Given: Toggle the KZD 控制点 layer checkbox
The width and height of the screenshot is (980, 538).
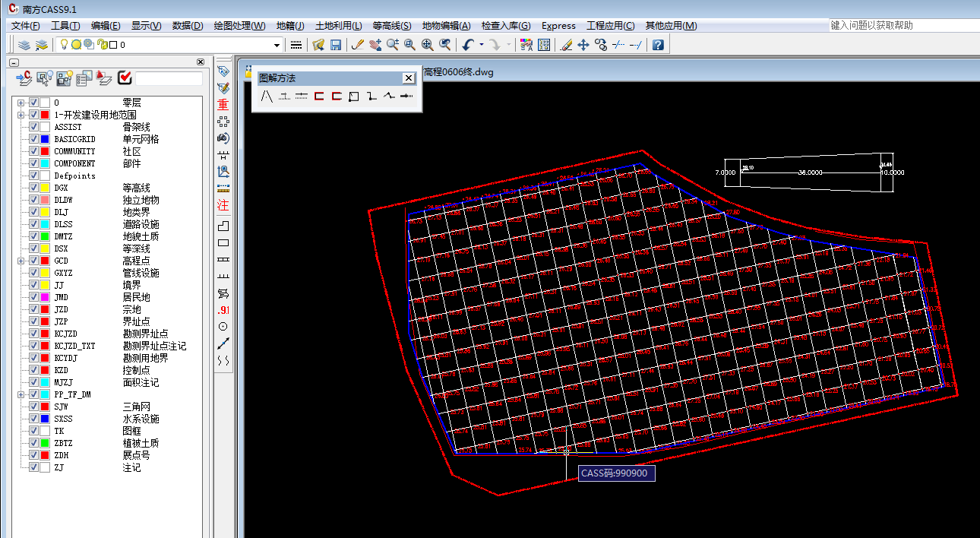Looking at the screenshot, I should coord(33,370).
